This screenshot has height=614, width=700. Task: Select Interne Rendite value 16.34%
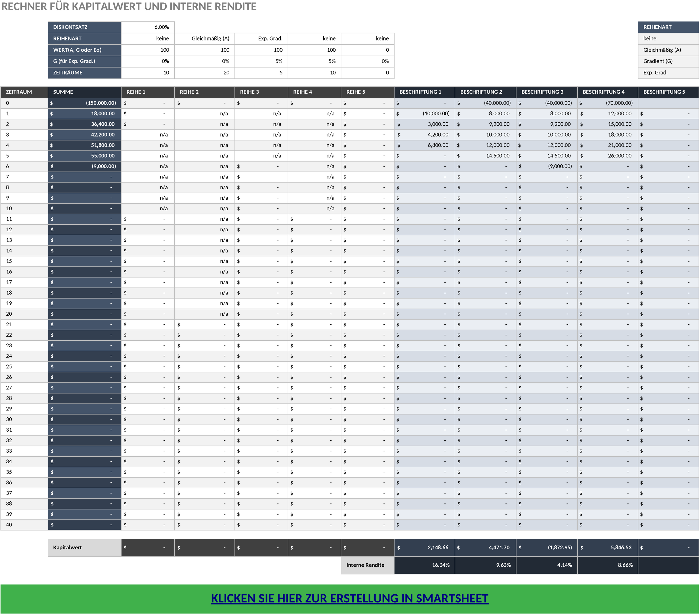425,565
